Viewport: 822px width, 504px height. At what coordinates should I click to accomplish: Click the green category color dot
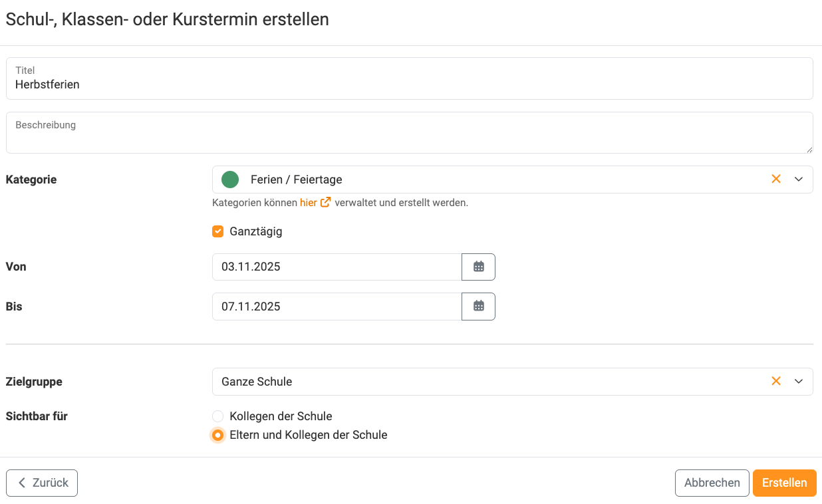(230, 179)
